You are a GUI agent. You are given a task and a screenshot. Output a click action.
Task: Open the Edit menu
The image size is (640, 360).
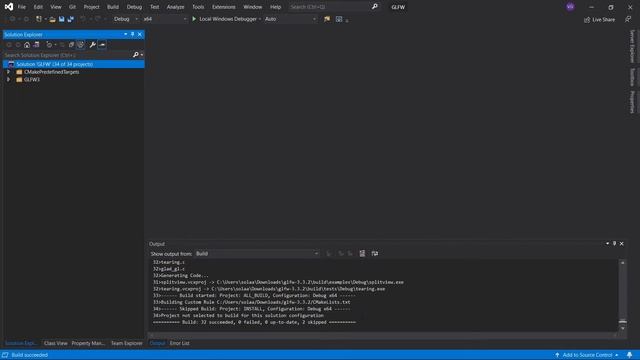click(38, 7)
